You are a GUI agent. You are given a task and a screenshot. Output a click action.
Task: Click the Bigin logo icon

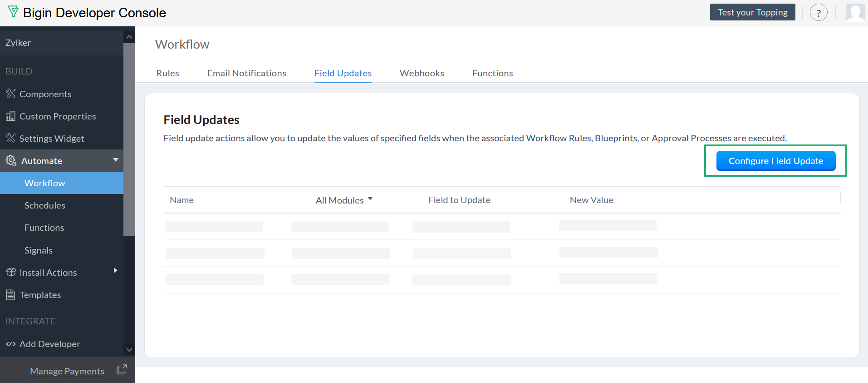point(13,12)
